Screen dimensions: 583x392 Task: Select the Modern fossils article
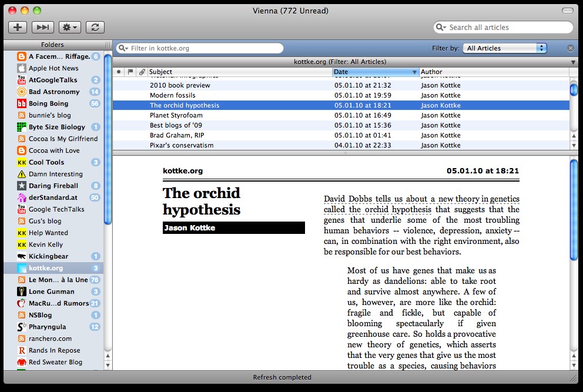point(341,95)
